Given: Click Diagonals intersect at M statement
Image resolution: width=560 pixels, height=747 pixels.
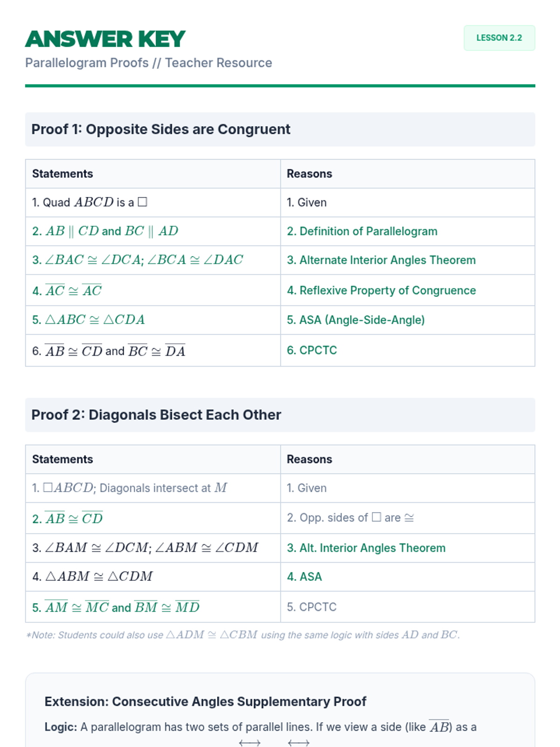Looking at the screenshot, I should [x=130, y=488].
